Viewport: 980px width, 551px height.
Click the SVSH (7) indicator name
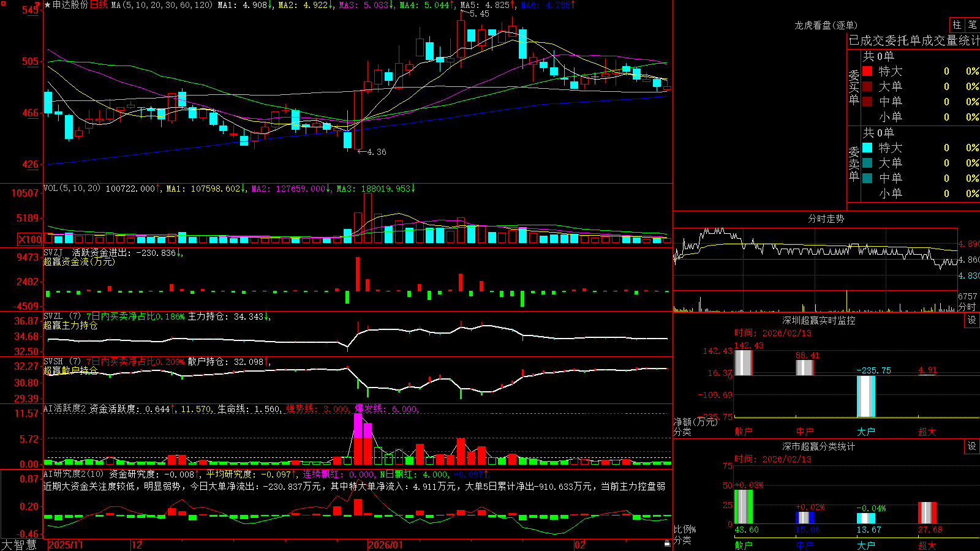[62, 362]
